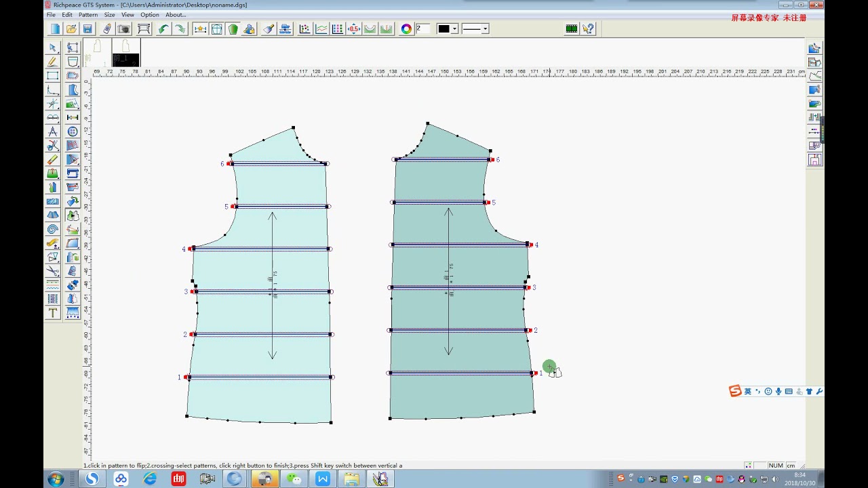Select the rectangle tool
The image size is (868, 488).
click(x=52, y=75)
